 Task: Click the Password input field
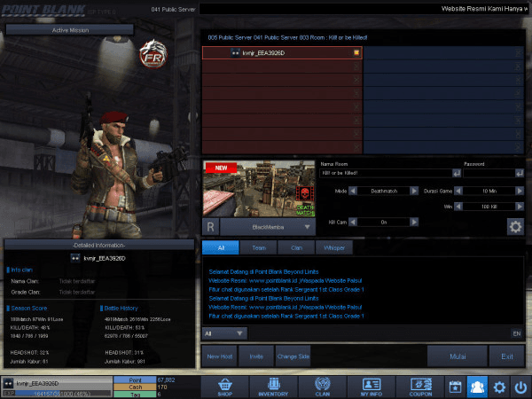(489, 173)
